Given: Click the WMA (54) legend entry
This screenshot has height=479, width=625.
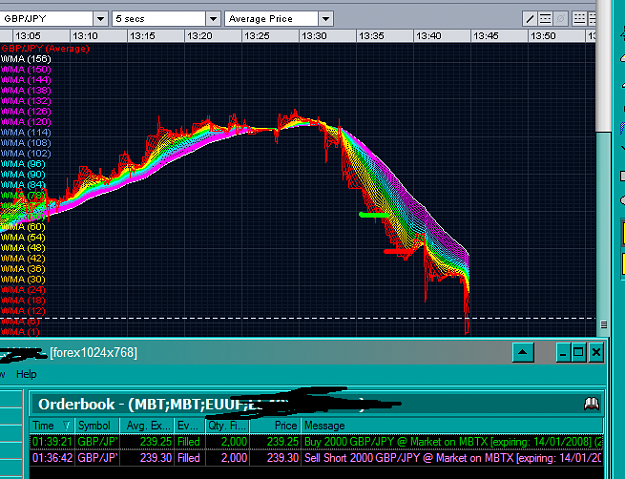Looking at the screenshot, I should (x=23, y=238).
